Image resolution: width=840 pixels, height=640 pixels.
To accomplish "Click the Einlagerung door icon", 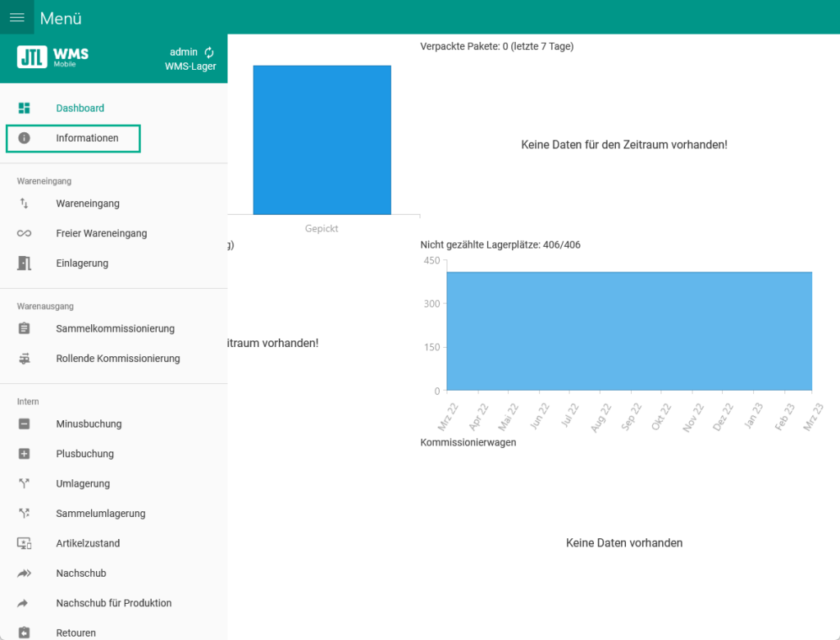I will pos(24,263).
